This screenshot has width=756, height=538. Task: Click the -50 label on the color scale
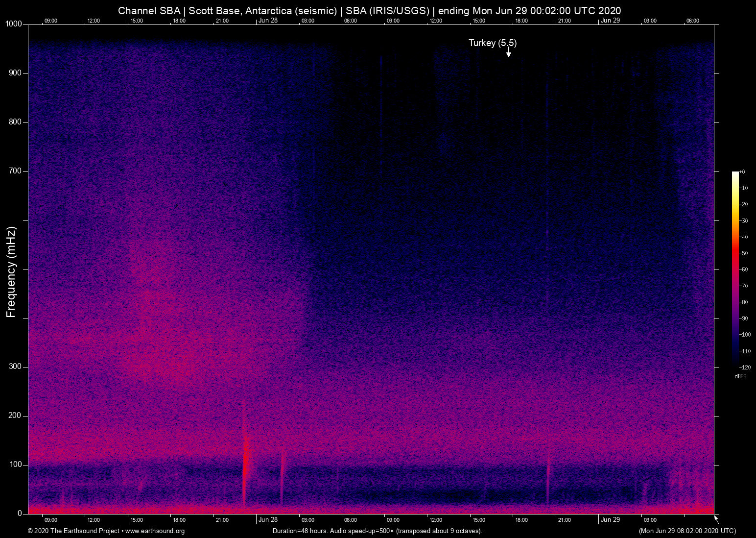[x=744, y=253]
